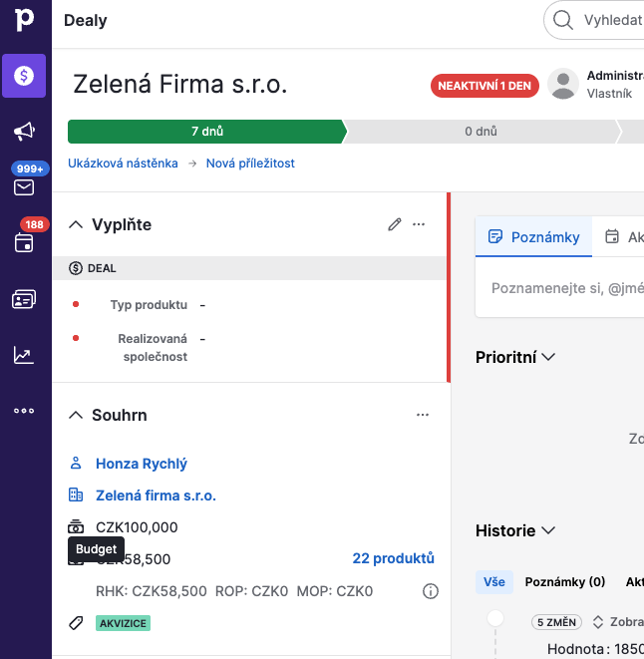
Task: Open Insights chart icon in sidebar
Action: tap(24, 355)
